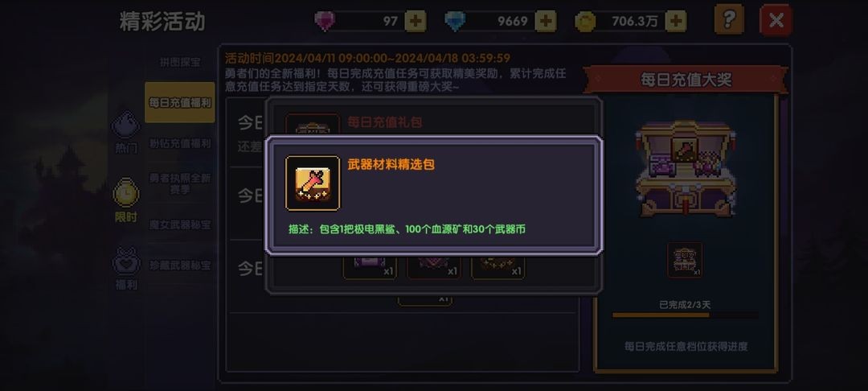Screen dimensions: 868x391
Task: Click the 已完成2/3天 progress bar
Action: click(686, 315)
